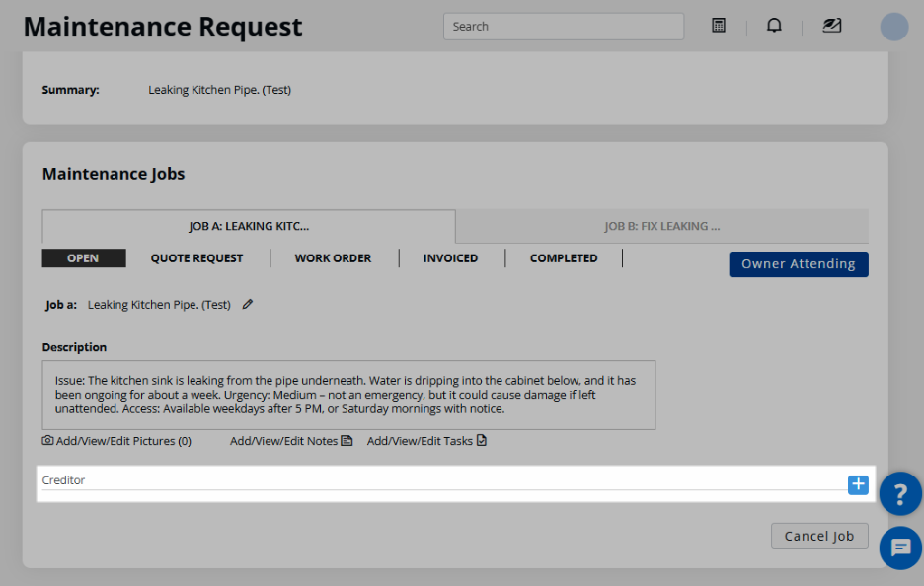Click the Job a name text
Image resolution: width=924 pixels, height=586 pixels.
[159, 305]
